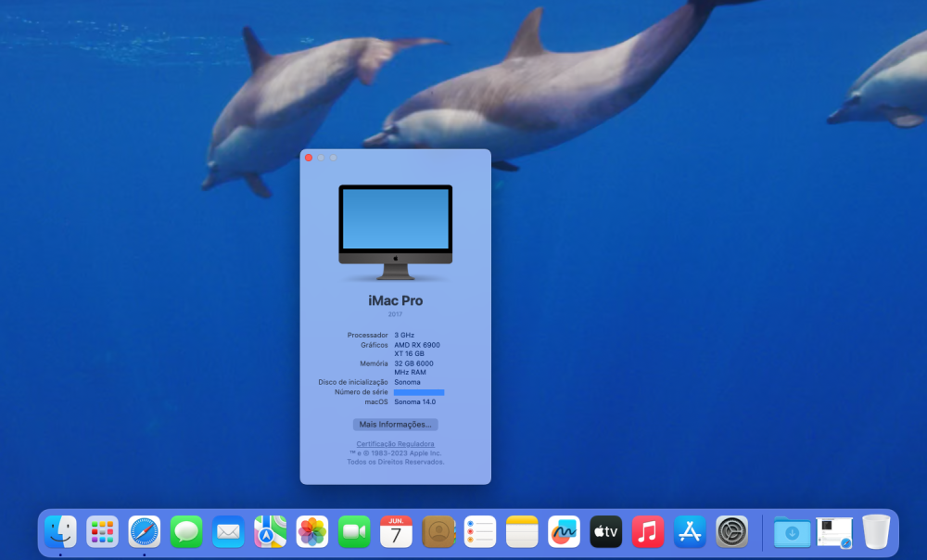
Task: Open the App Store
Action: pyautogui.click(x=690, y=531)
